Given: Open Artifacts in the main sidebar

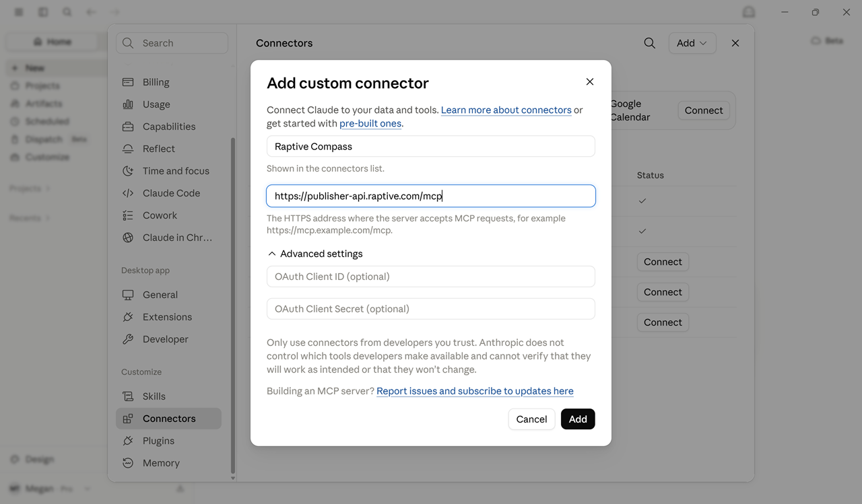Looking at the screenshot, I should click(44, 104).
